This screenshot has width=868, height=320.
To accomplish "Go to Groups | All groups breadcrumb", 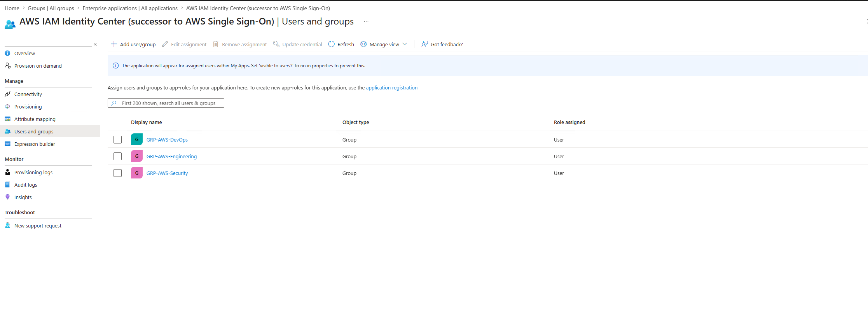I will tap(51, 8).
